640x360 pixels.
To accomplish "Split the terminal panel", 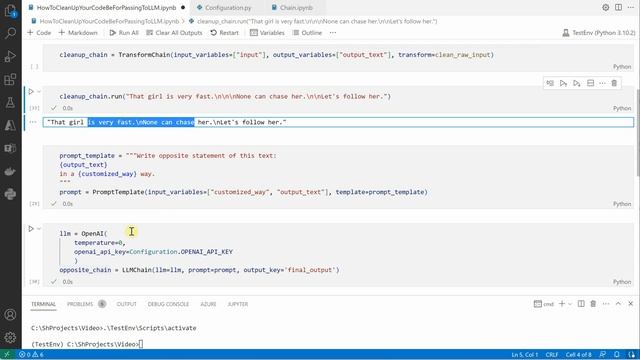I will coord(581,304).
